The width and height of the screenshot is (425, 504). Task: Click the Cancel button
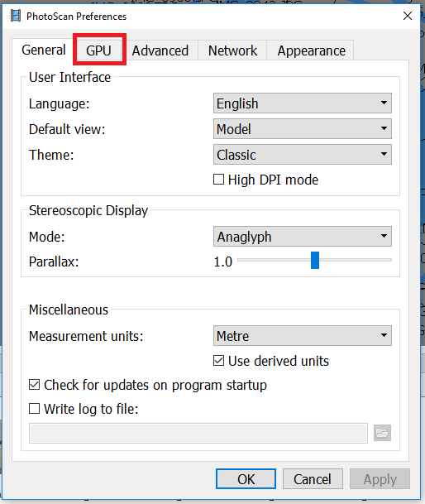pyautogui.click(x=313, y=479)
